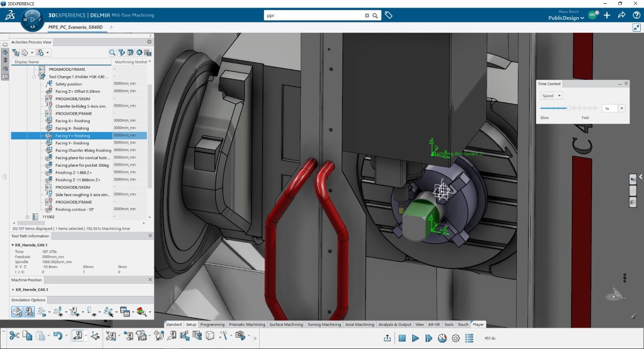Click the ppr: search input field
The height and width of the screenshot is (349, 644).
[314, 16]
